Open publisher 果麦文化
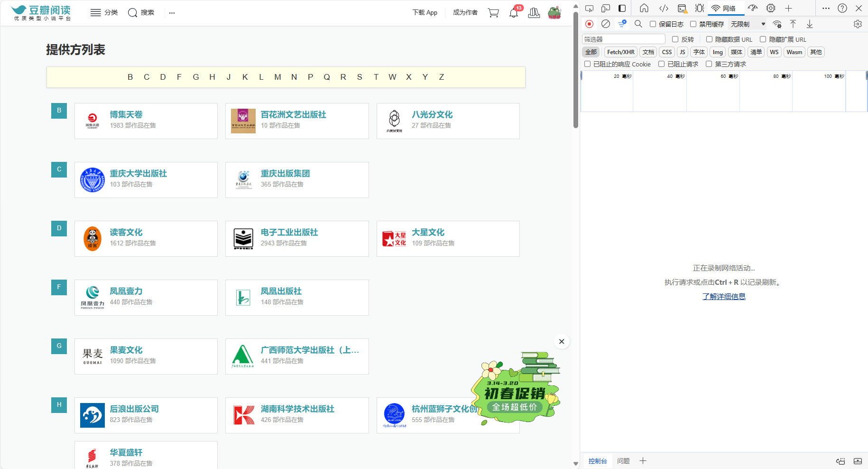 (126, 350)
